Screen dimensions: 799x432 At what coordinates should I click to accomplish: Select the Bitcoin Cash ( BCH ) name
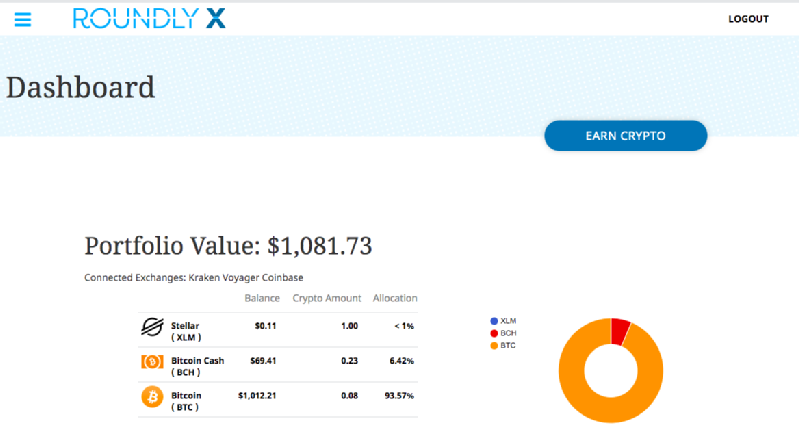[x=197, y=366]
